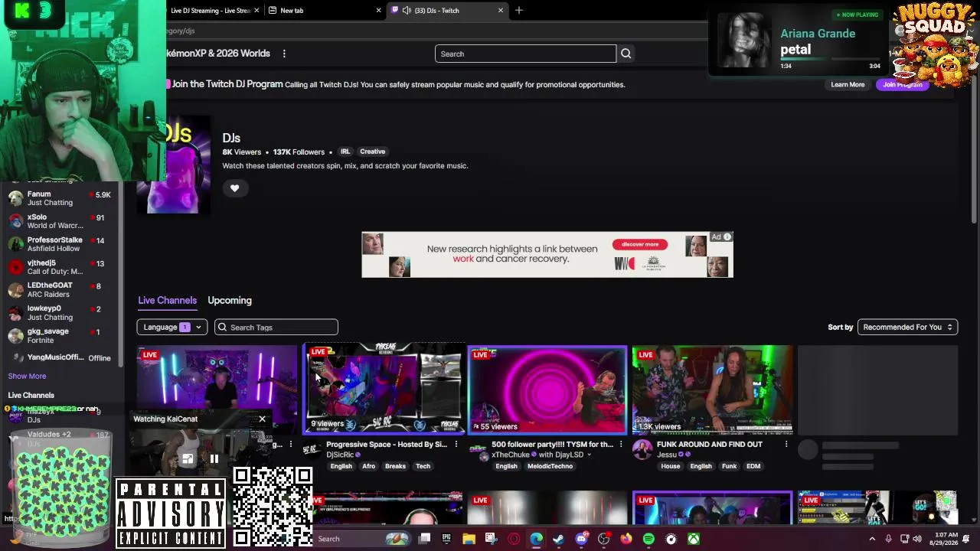
Task: Open the Sort by Recommended For You dropdown
Action: (x=907, y=328)
